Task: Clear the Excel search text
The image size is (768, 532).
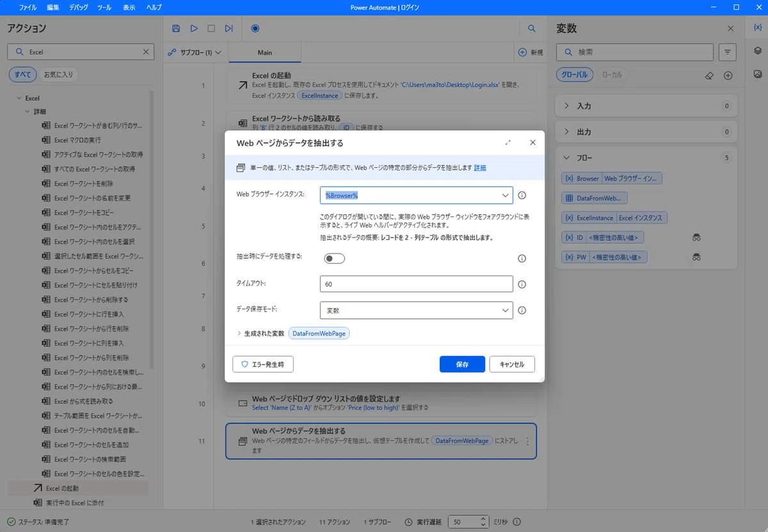Action: pyautogui.click(x=146, y=52)
